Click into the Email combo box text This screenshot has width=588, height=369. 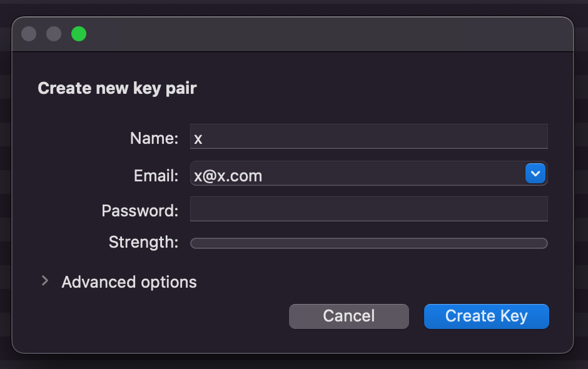click(357, 173)
